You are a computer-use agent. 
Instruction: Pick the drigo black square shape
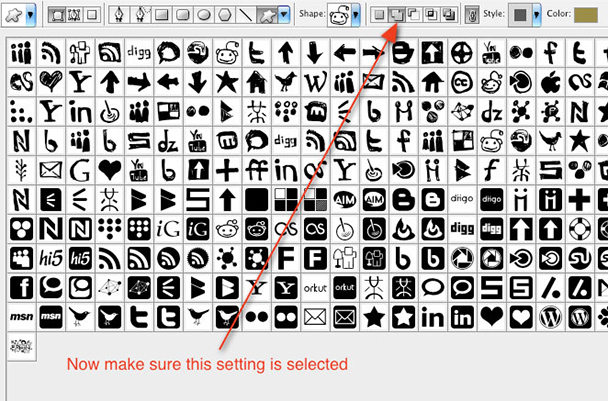(492, 200)
